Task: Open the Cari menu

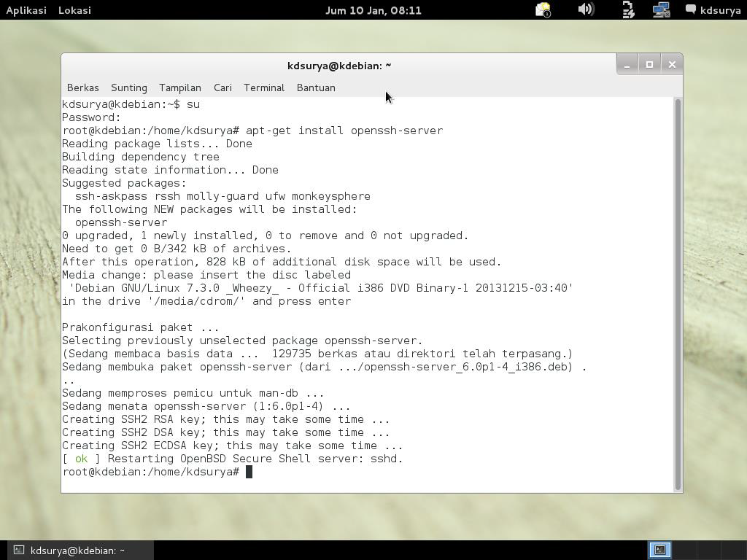Action: [222, 87]
